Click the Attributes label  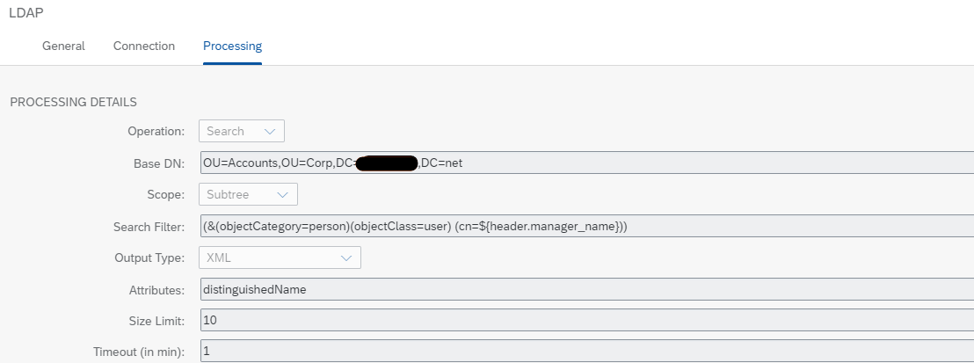coord(157,290)
